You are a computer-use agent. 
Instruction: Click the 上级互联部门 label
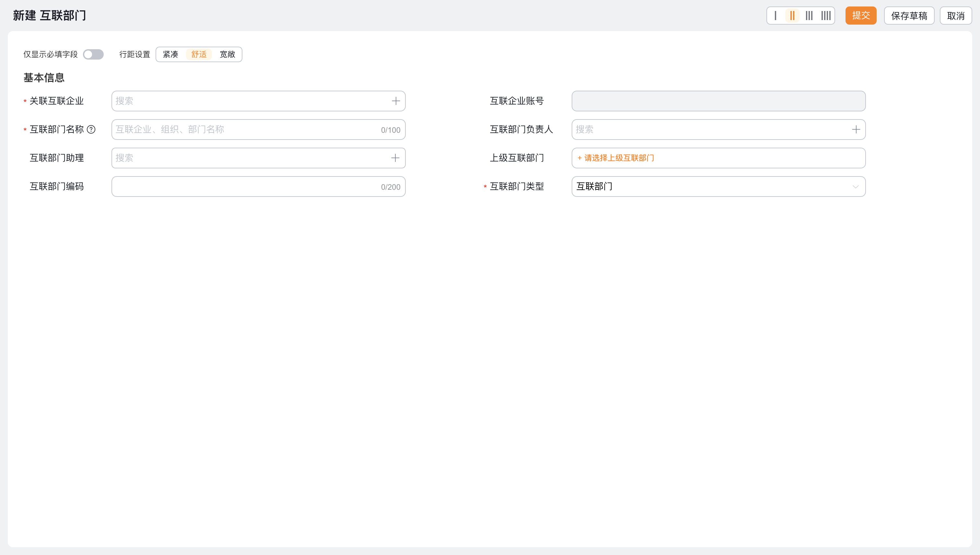pos(517,158)
